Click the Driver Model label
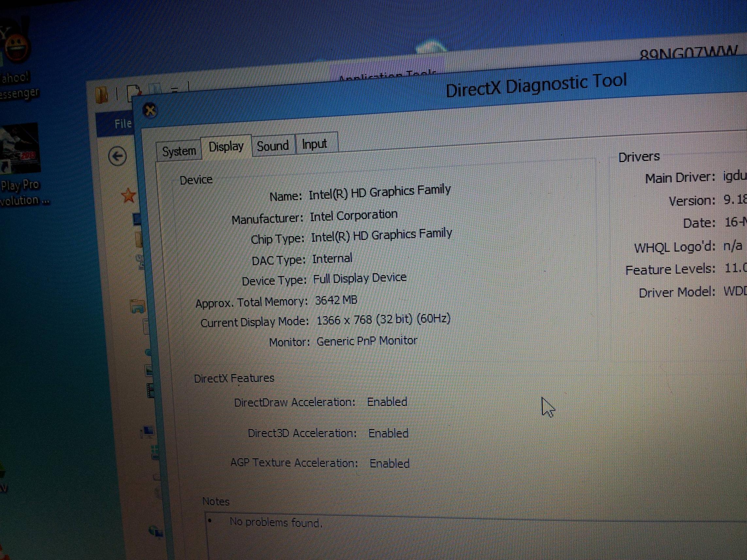 (677, 292)
